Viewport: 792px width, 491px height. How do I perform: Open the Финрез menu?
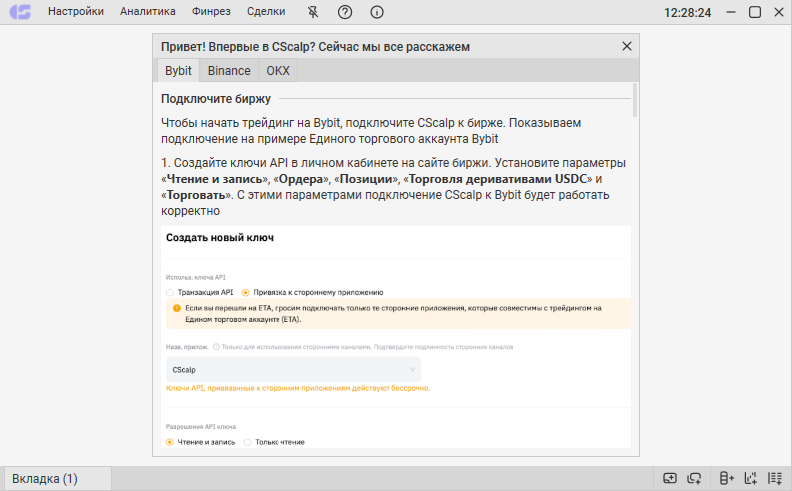click(x=211, y=12)
